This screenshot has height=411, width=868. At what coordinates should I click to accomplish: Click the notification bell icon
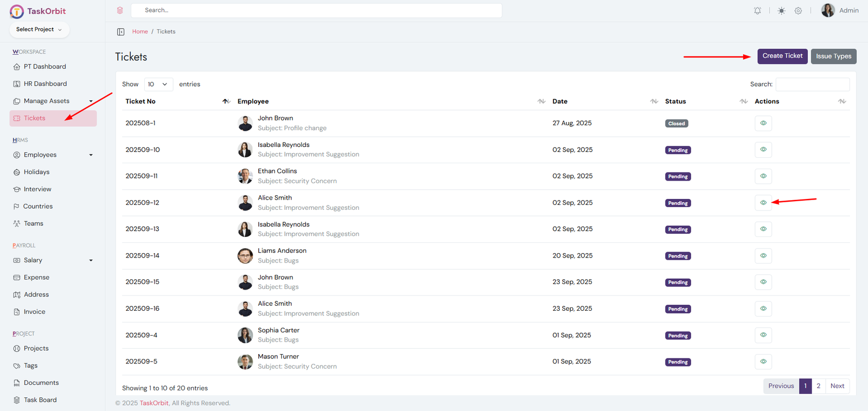point(757,11)
